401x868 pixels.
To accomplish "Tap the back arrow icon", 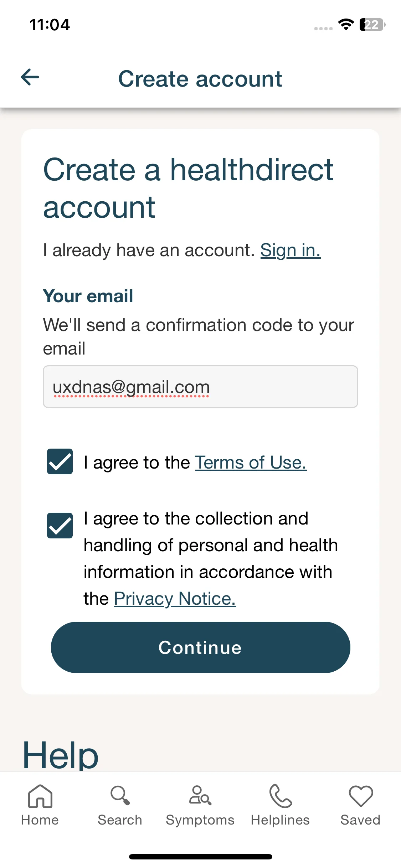I will 30,77.
